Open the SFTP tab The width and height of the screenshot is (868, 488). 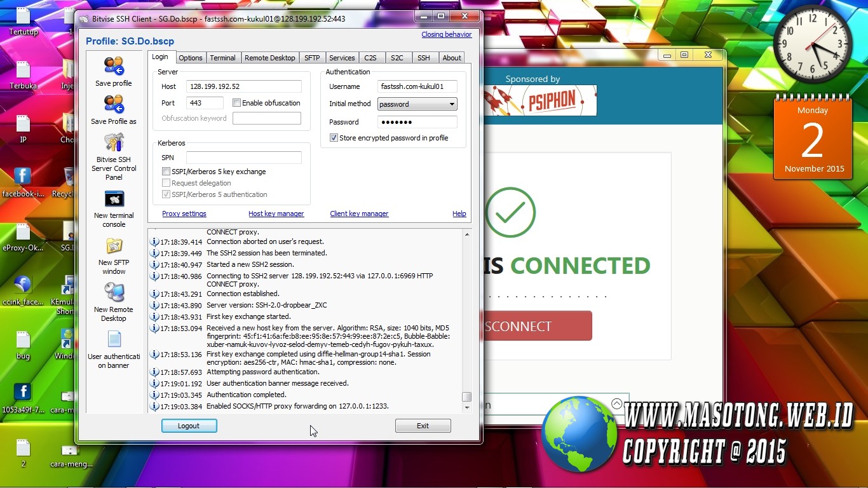[312, 58]
